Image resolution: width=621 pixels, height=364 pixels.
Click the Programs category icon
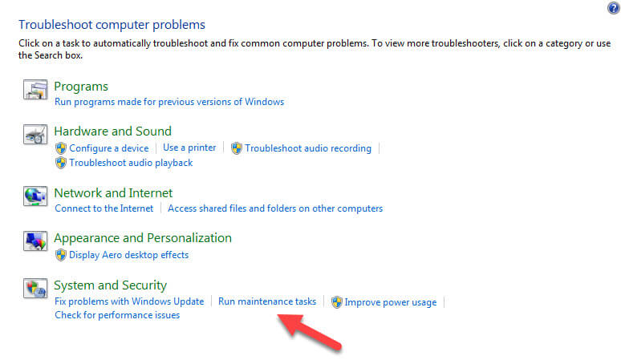tap(36, 90)
